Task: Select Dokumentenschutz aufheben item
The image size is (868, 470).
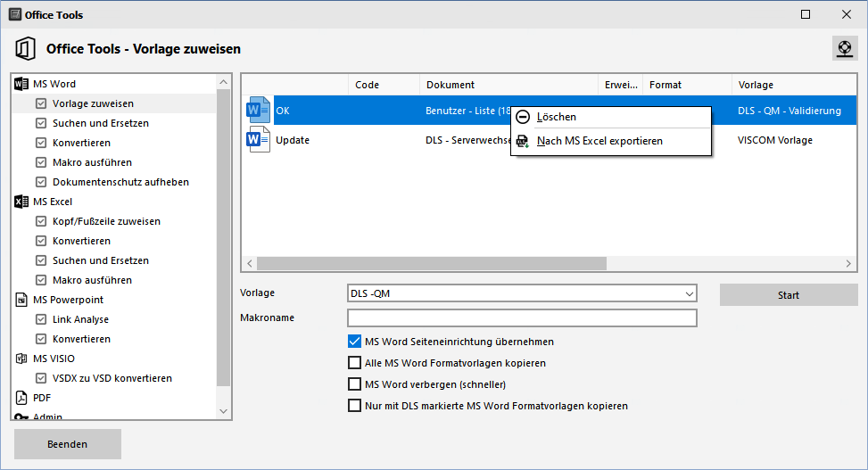Action: (x=120, y=182)
